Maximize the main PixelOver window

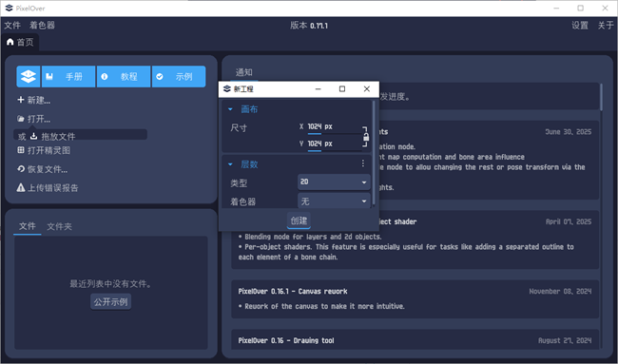(x=581, y=8)
